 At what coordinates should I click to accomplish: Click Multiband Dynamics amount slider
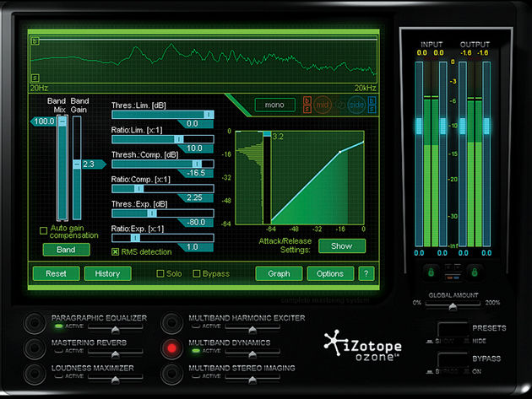(x=252, y=354)
